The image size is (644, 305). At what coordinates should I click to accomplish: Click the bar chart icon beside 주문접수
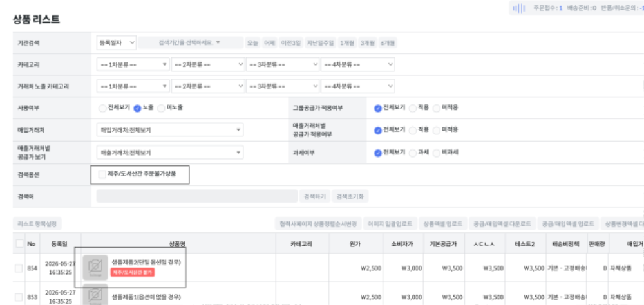coord(519,8)
